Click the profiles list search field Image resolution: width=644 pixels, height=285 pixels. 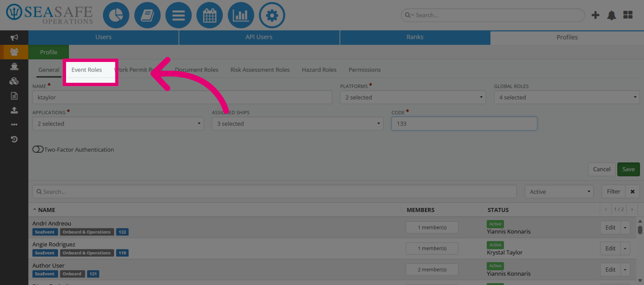click(274, 192)
